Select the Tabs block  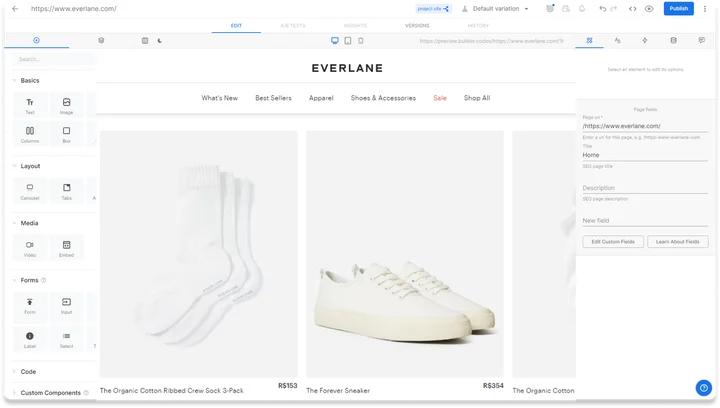[67, 191]
